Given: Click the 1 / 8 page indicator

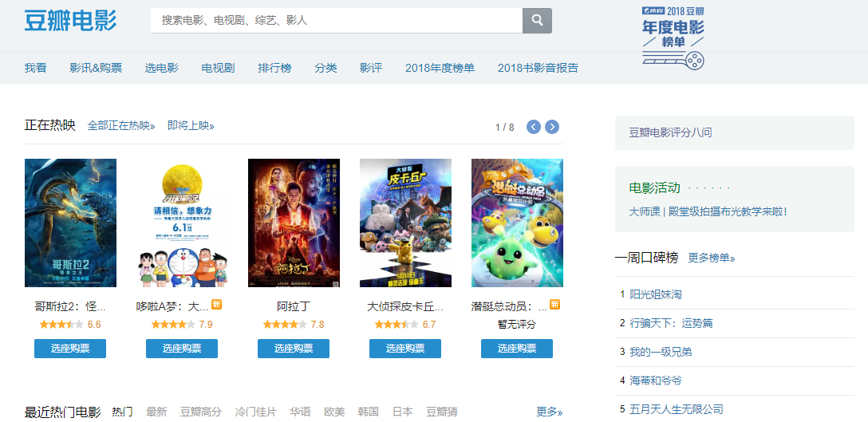Looking at the screenshot, I should (x=505, y=128).
